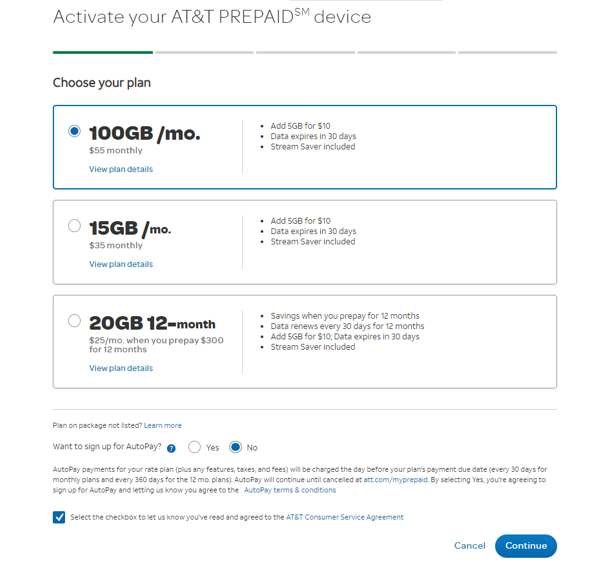Image resolution: width=600 pixels, height=569 pixels.
Task: View plan details for 15GB plan
Action: (121, 264)
